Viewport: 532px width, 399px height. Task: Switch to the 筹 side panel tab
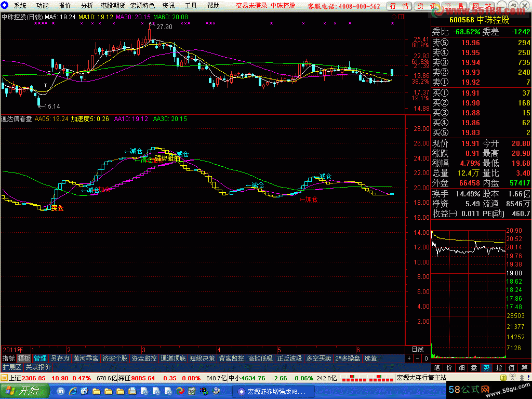(x=525, y=367)
